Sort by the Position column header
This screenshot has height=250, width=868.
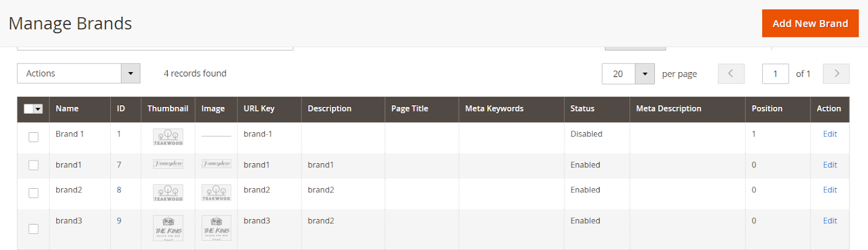pyautogui.click(x=767, y=108)
